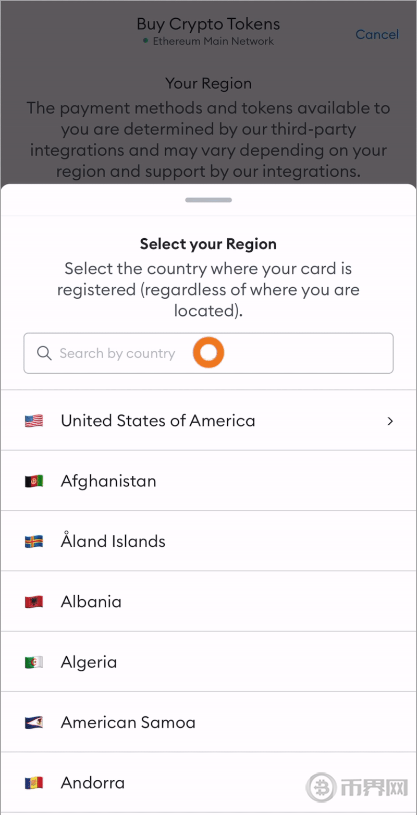419x815 pixels.
Task: Pick American Samoa from country list
Action: (208, 722)
